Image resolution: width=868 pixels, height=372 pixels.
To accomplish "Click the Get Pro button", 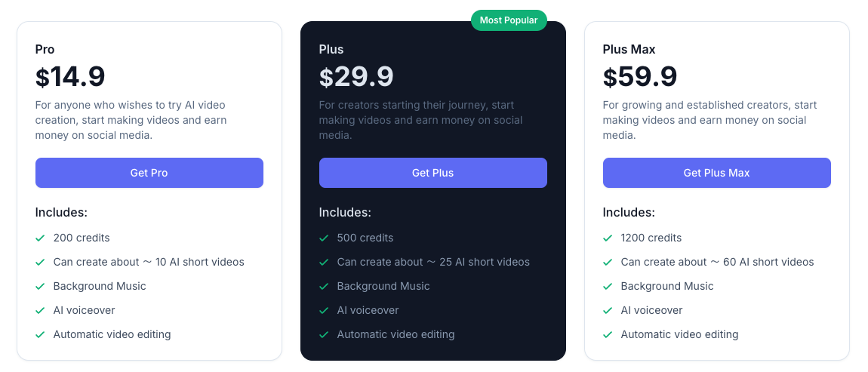I will click(149, 173).
